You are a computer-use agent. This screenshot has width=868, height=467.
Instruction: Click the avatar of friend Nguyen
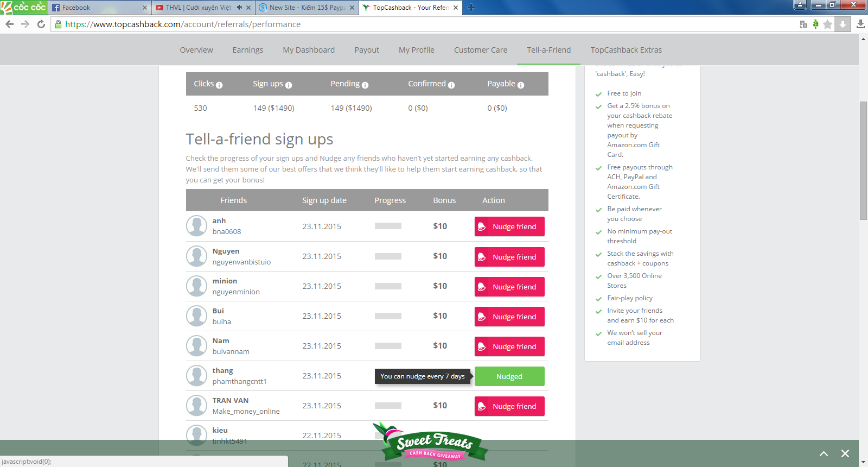click(x=196, y=256)
